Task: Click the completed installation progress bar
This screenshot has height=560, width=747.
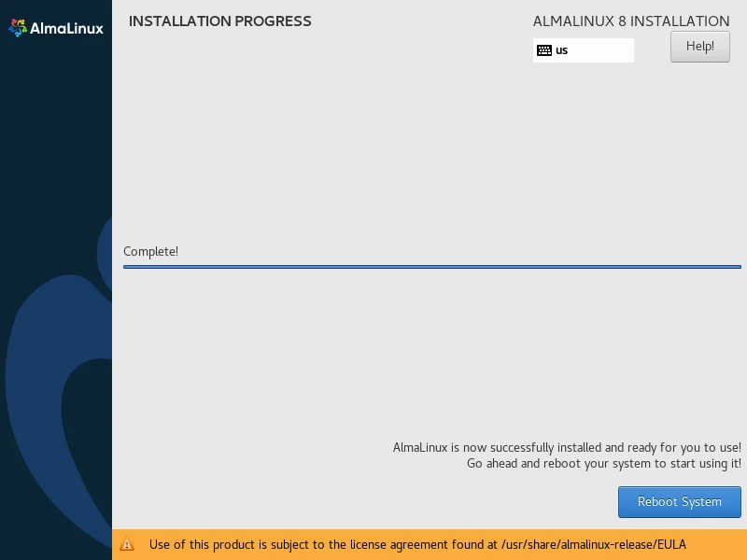Action: pyautogui.click(x=432, y=267)
